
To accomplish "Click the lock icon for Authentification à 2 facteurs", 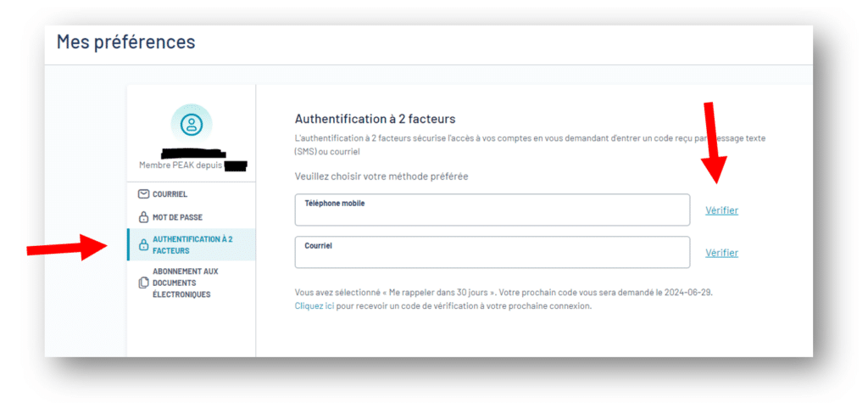I will (143, 244).
